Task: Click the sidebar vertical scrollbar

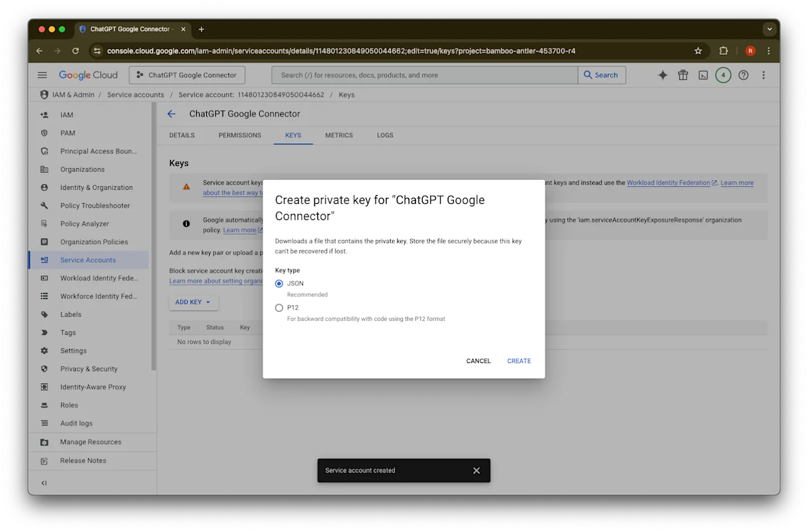Action: pos(154,236)
